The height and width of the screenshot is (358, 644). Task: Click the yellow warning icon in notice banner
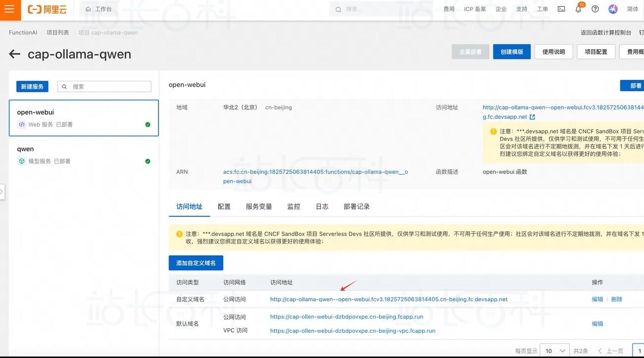[179, 234]
